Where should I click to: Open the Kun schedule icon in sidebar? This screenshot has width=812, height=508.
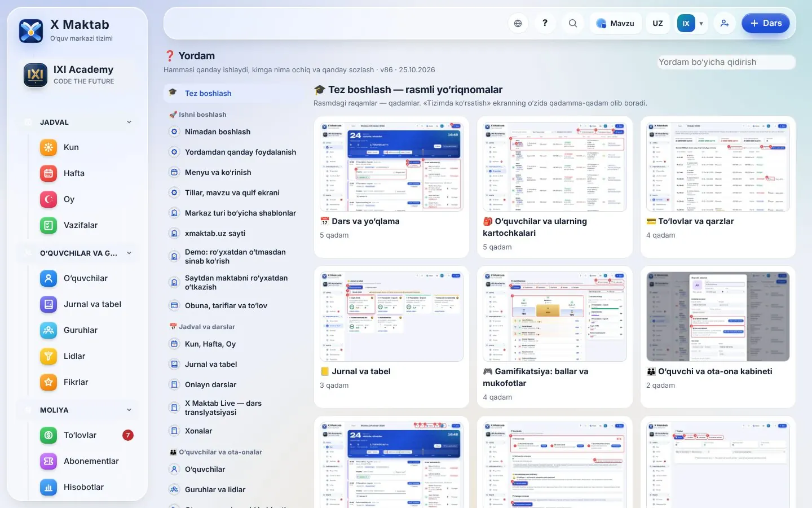pyautogui.click(x=48, y=147)
